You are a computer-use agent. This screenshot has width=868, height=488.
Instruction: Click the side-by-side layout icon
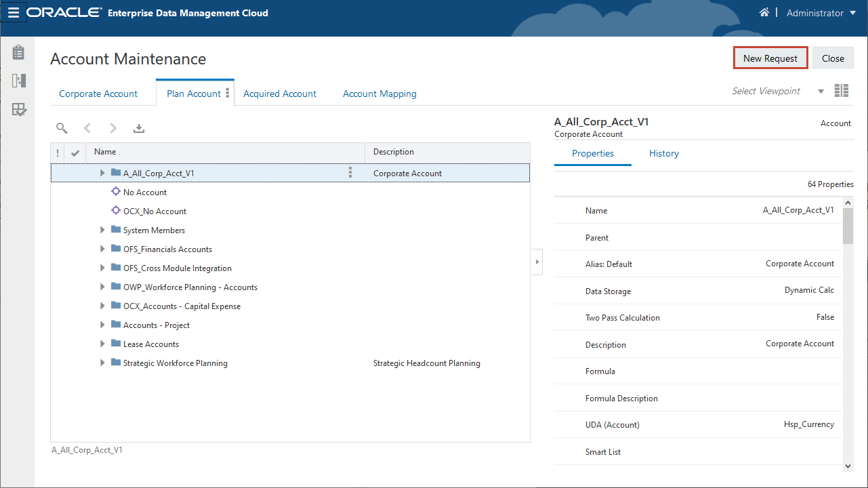pyautogui.click(x=842, y=91)
